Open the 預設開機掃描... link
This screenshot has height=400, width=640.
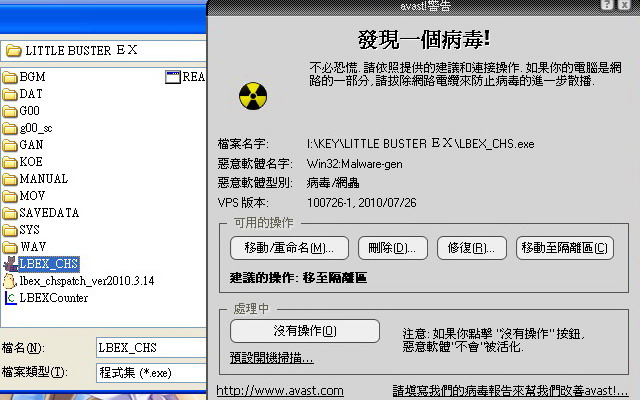[x=271, y=358]
